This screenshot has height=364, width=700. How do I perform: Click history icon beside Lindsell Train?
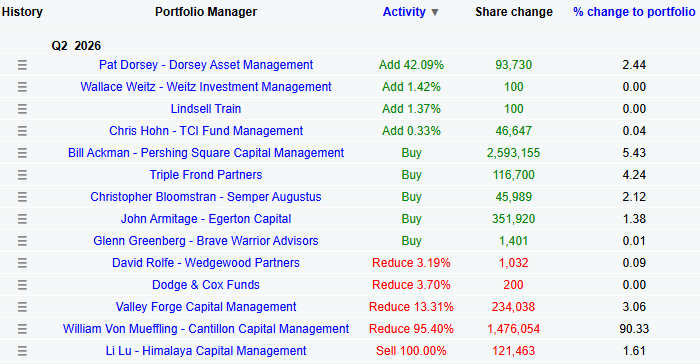tap(22, 109)
